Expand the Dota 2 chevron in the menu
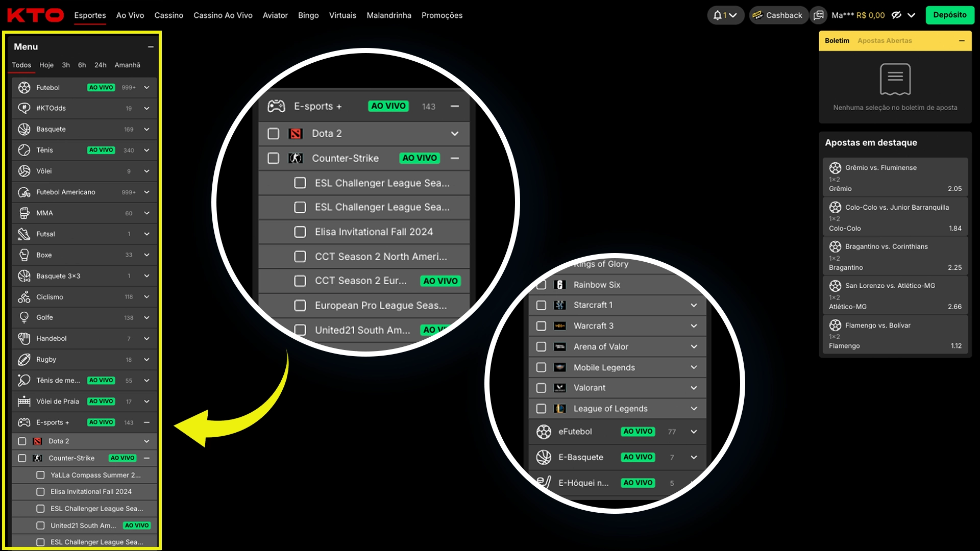The width and height of the screenshot is (980, 551). 146,441
